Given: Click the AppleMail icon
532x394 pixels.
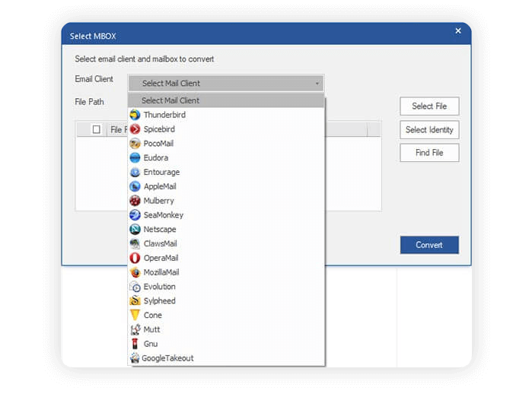Looking at the screenshot, I should click(135, 186).
